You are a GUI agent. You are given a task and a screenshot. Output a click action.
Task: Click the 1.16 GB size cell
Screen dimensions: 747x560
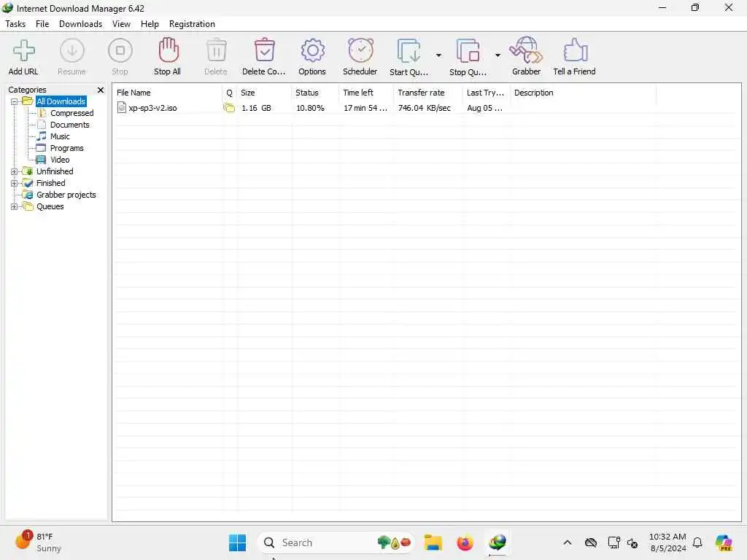coord(256,108)
